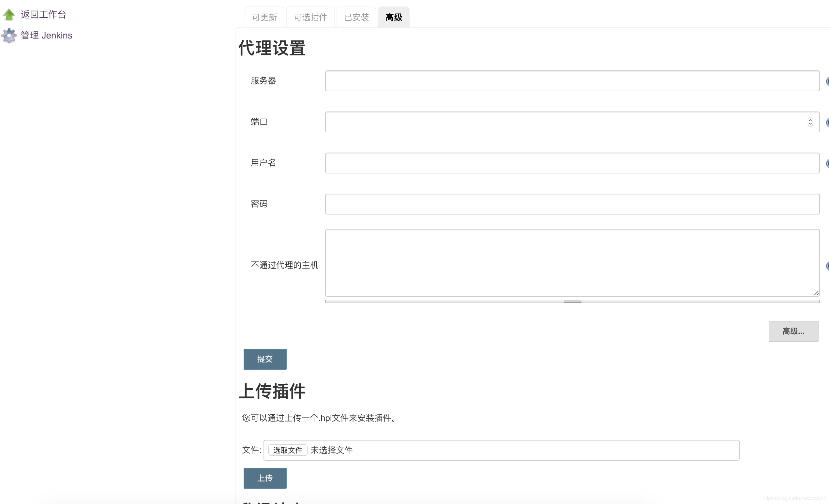Image resolution: width=829 pixels, height=504 pixels.
Task: Click the horizontal scrollbar below the textarea
Action: (572, 301)
